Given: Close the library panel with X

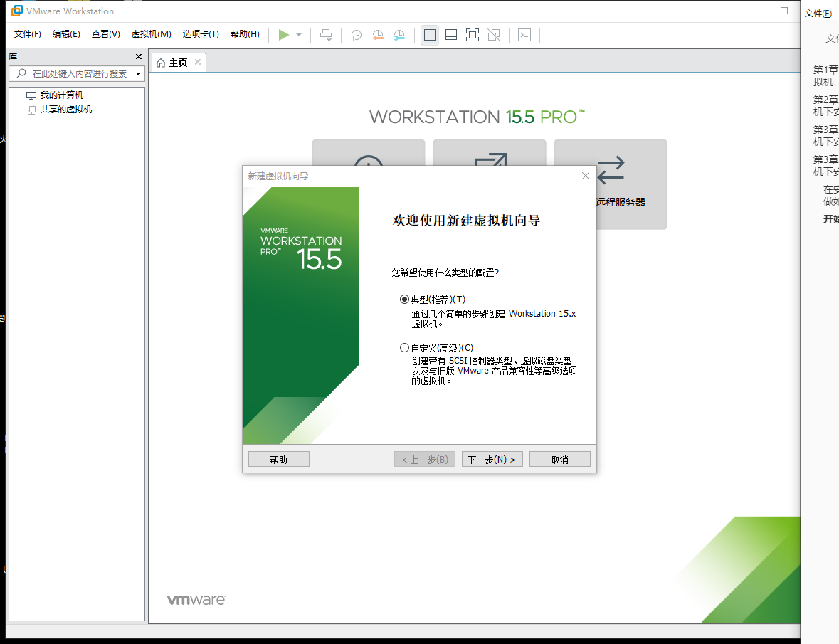Looking at the screenshot, I should click(x=139, y=56).
